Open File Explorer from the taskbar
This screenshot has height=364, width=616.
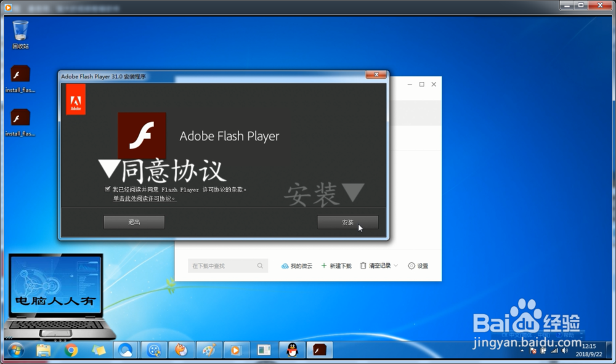(44, 350)
